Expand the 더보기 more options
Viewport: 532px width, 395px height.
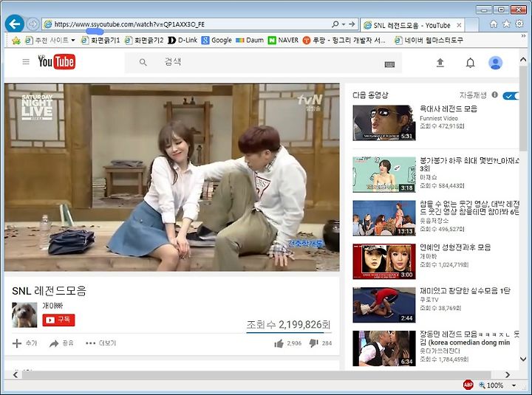(100, 343)
